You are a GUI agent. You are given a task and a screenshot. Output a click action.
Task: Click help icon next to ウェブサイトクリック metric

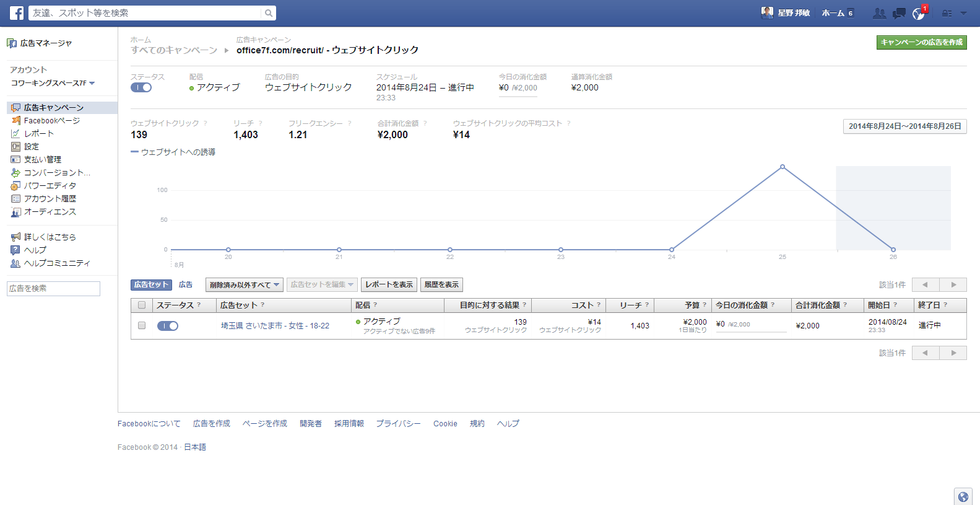pos(206,123)
